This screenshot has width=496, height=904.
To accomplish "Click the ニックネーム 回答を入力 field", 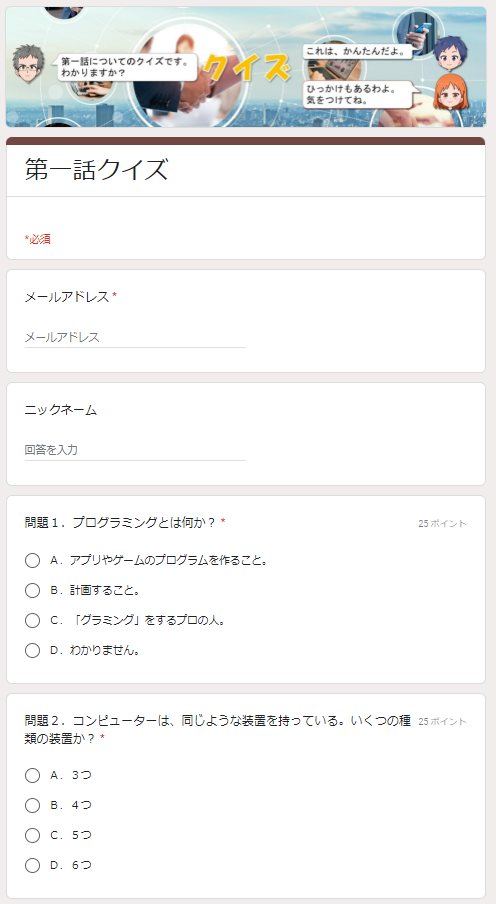I will [x=135, y=450].
